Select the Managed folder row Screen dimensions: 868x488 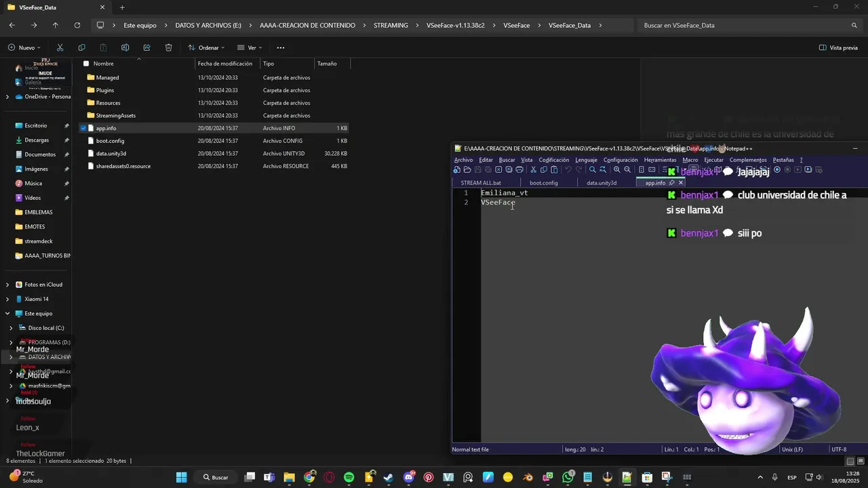tap(216, 77)
